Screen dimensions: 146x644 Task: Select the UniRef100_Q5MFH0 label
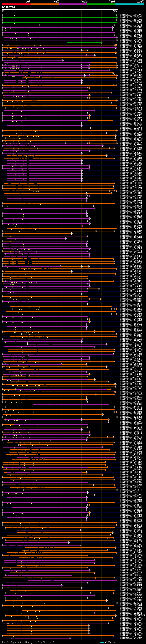point(131,567)
